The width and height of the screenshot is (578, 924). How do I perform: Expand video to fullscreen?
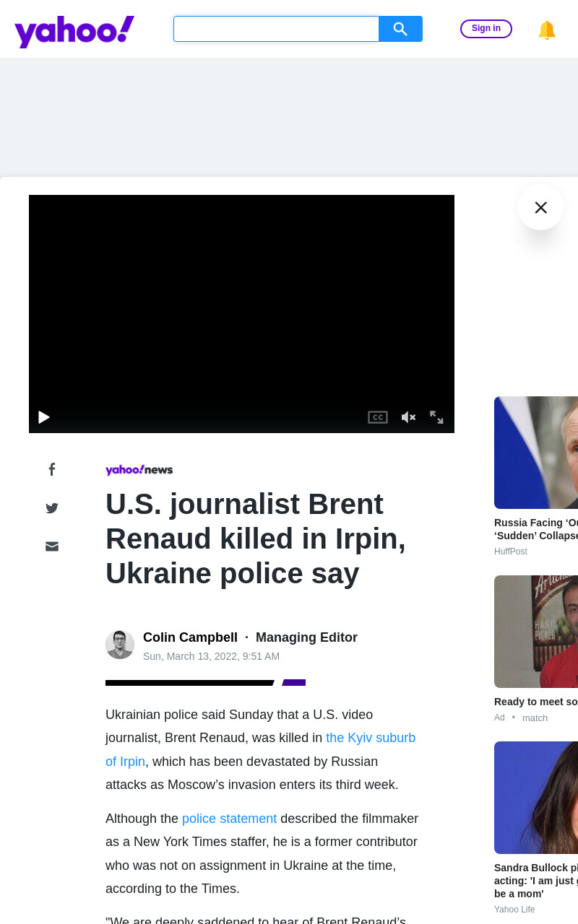pyautogui.click(x=436, y=417)
